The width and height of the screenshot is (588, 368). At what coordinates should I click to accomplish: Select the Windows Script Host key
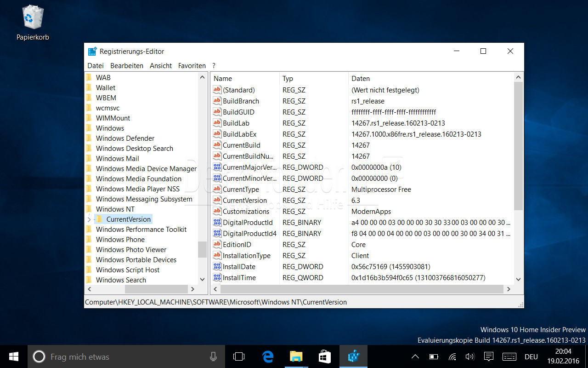click(128, 270)
